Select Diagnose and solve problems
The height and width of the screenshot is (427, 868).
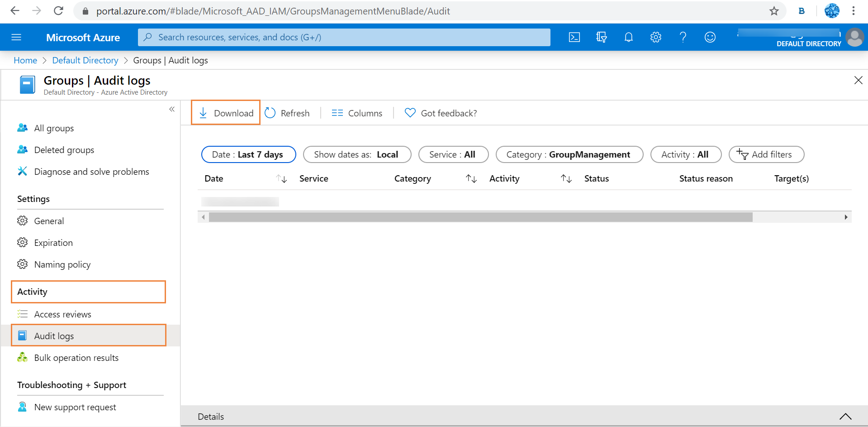pyautogui.click(x=91, y=171)
